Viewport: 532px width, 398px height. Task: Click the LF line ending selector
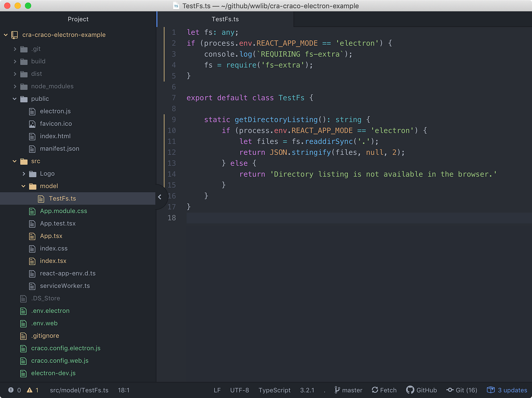[217, 390]
